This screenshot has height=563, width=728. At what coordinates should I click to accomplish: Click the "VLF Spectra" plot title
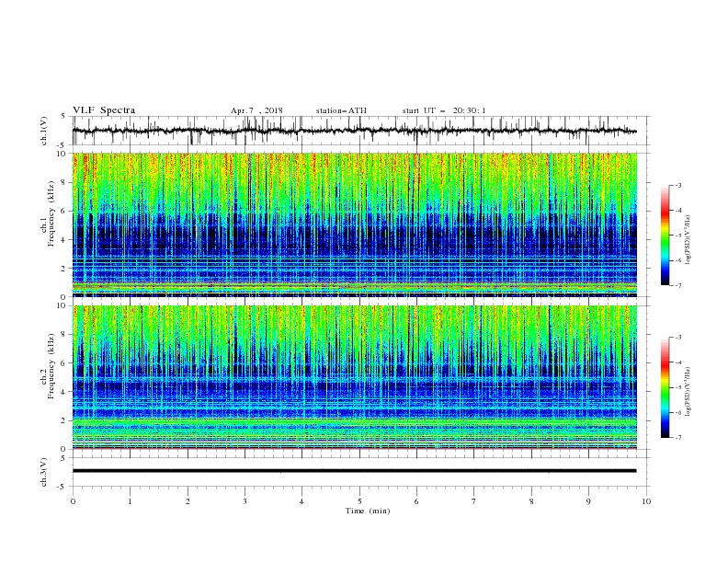coord(104,110)
